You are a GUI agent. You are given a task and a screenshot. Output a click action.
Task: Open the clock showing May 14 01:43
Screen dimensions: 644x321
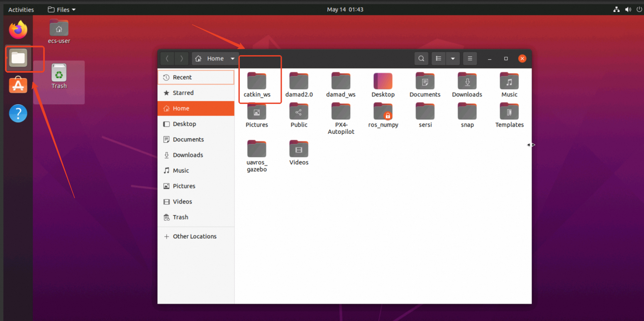(345, 10)
